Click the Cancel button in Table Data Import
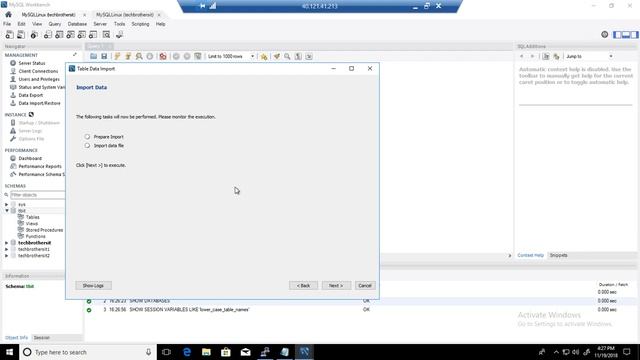Viewport: 640px width, 360px height. [364, 286]
